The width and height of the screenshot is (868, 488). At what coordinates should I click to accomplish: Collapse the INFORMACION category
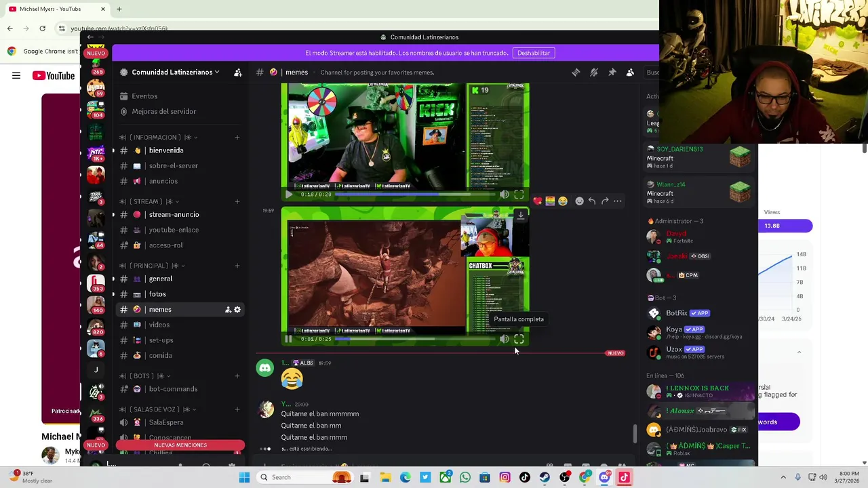click(159, 138)
